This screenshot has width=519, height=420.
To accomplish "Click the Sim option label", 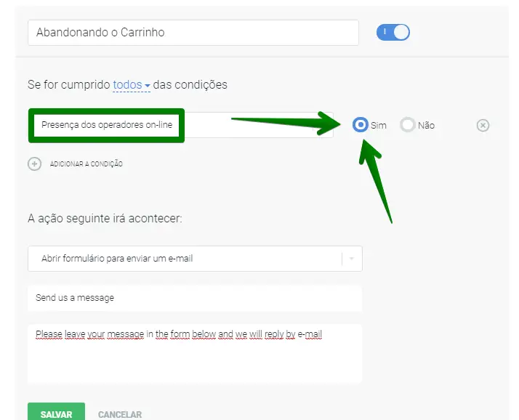I will (x=379, y=126).
